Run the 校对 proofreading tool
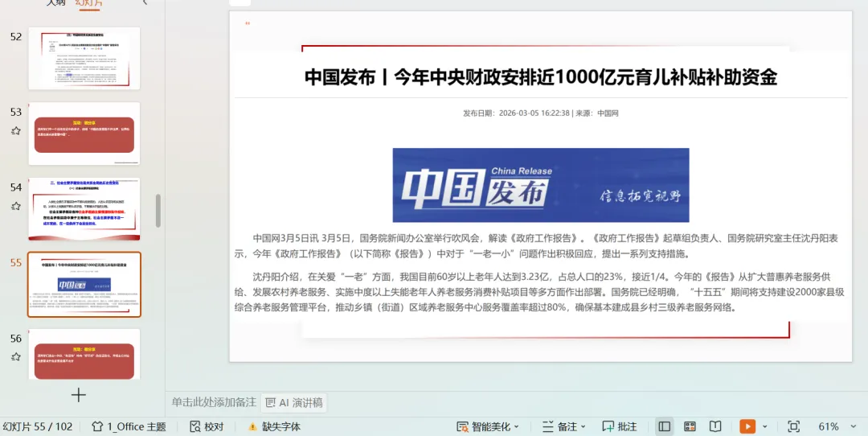The width and height of the screenshot is (868, 436). [x=207, y=426]
